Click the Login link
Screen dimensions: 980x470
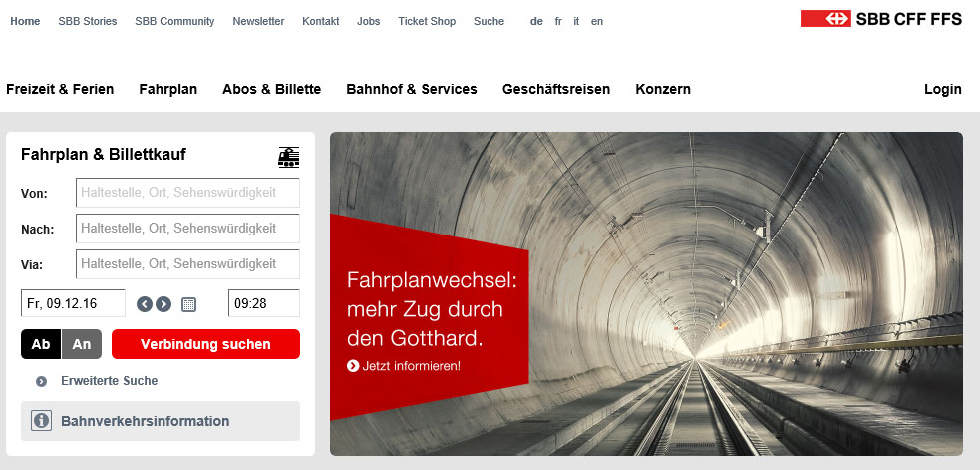942,89
